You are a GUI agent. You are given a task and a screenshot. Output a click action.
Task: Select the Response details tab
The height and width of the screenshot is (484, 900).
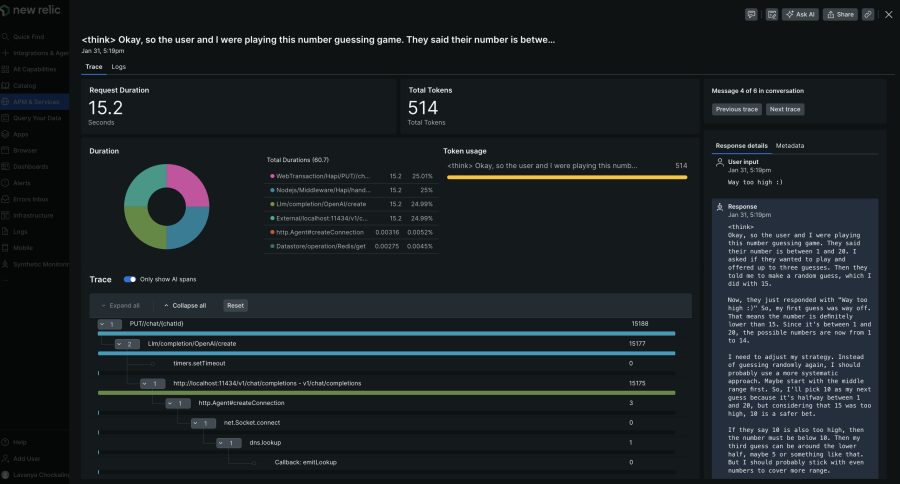pos(741,146)
